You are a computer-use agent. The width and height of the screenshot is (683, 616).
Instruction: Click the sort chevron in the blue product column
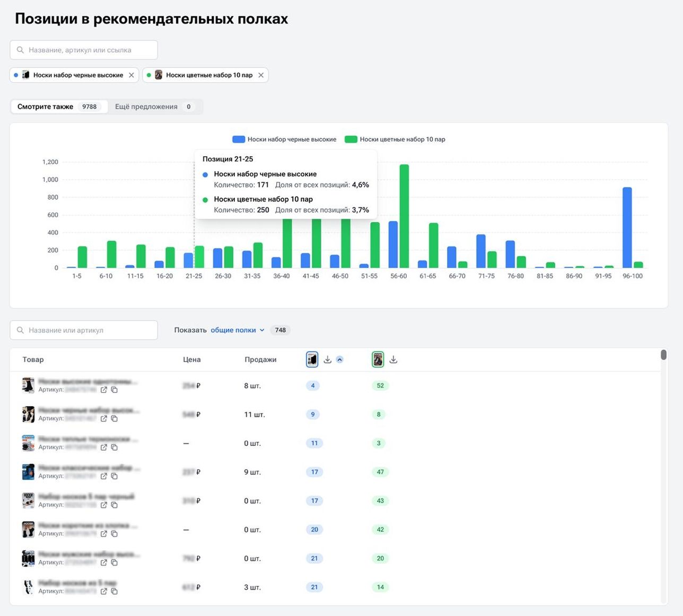[340, 359]
